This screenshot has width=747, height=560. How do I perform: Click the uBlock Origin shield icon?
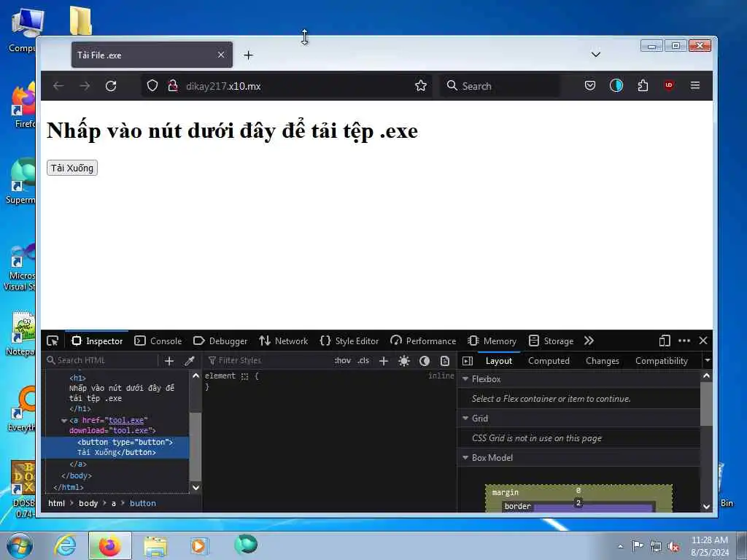tap(669, 86)
